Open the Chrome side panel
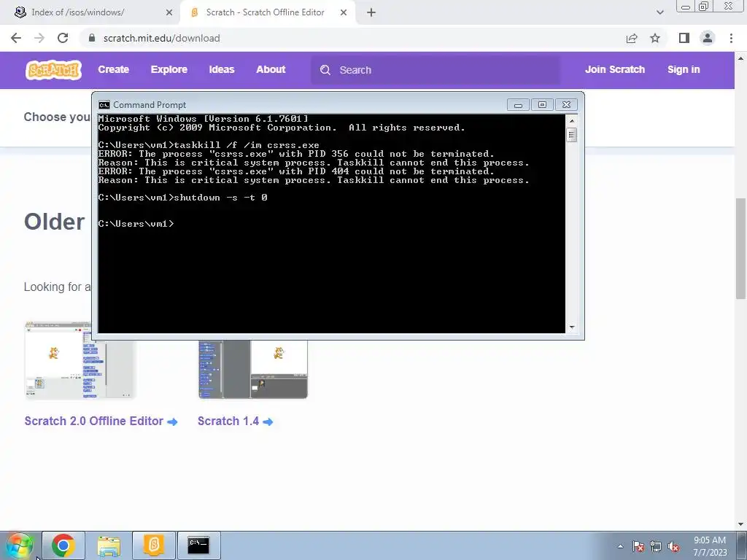The image size is (747, 560). (x=684, y=38)
